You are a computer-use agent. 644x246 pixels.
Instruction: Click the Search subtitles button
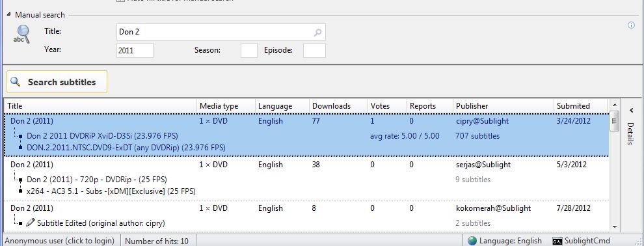click(x=57, y=82)
